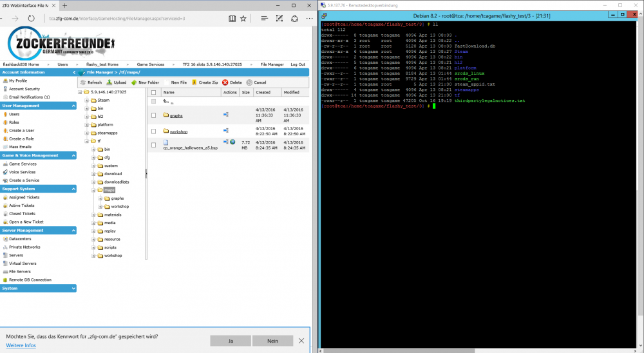Image resolution: width=644 pixels, height=353 pixels.
Task: Click the Refresh icon in File Manager toolbar
Action: [x=83, y=82]
